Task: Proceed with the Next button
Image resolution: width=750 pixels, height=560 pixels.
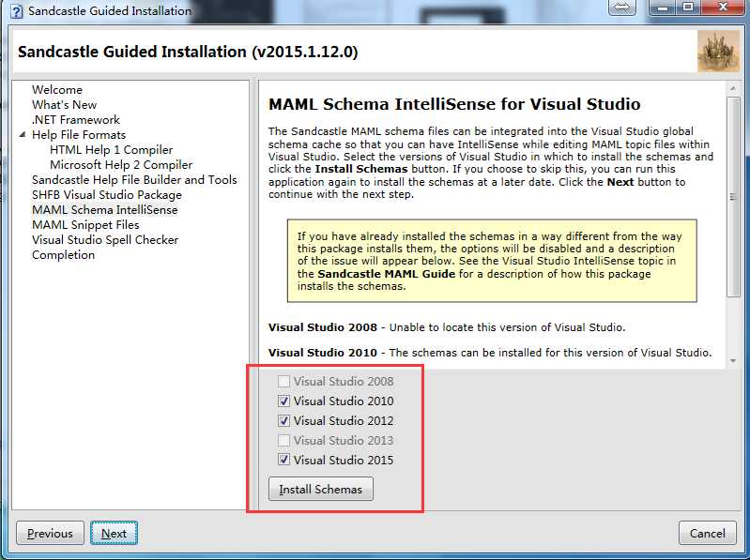Action: pos(114,533)
